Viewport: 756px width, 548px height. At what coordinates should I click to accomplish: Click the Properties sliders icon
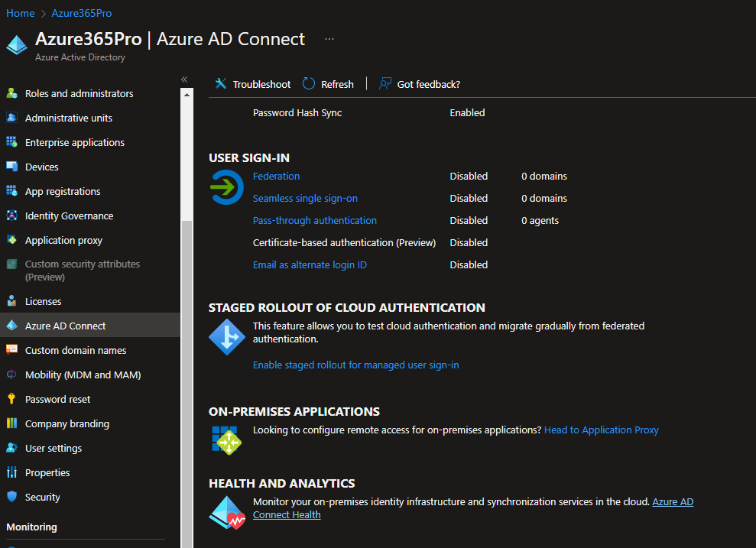coord(12,472)
